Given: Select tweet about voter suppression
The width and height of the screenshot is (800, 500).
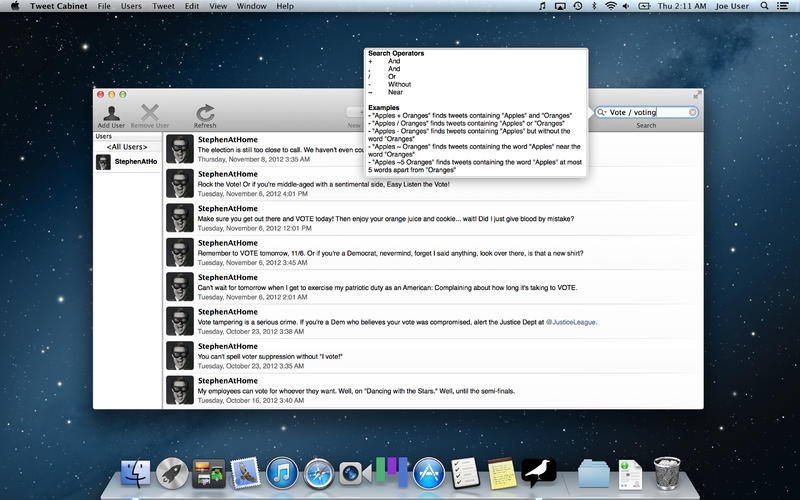Looking at the screenshot, I should click(x=433, y=356).
